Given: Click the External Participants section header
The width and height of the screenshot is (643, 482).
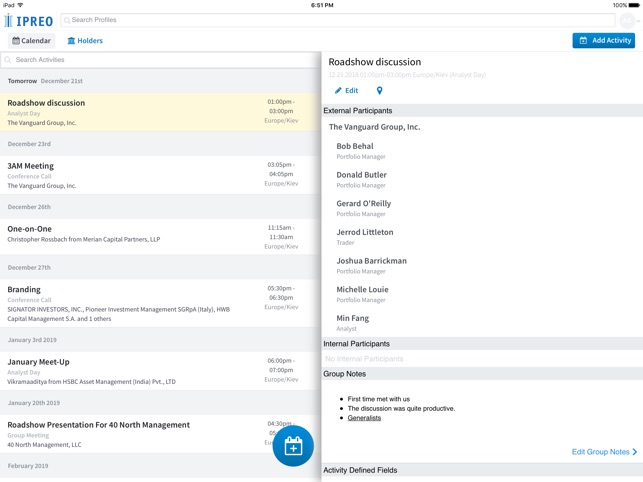Looking at the screenshot, I should click(x=482, y=111).
